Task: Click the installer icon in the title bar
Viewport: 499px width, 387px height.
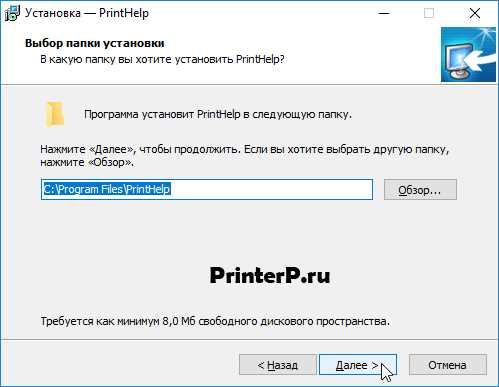Action: (13, 13)
